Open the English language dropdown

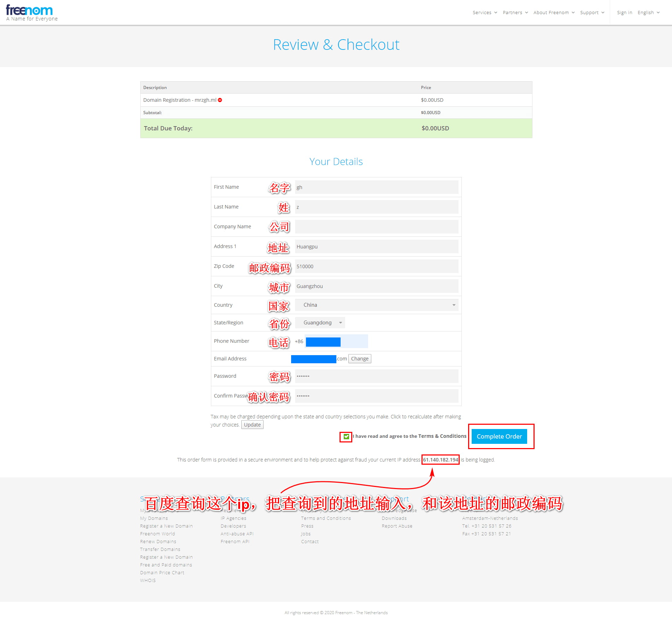pyautogui.click(x=648, y=13)
